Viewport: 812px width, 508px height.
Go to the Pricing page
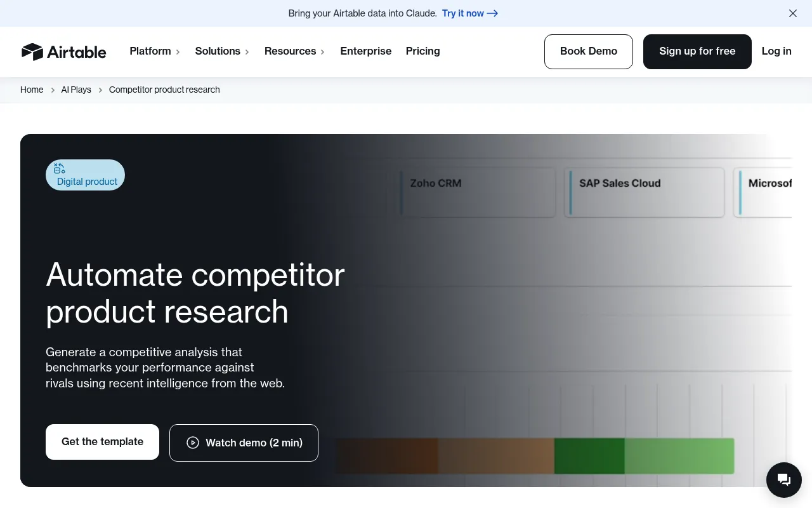click(423, 51)
